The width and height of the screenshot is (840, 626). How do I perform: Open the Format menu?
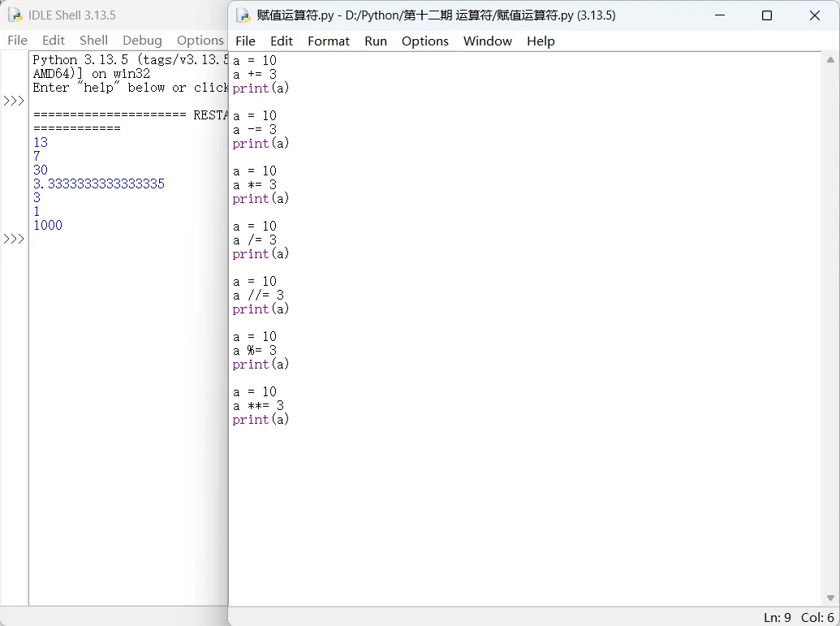(x=329, y=41)
